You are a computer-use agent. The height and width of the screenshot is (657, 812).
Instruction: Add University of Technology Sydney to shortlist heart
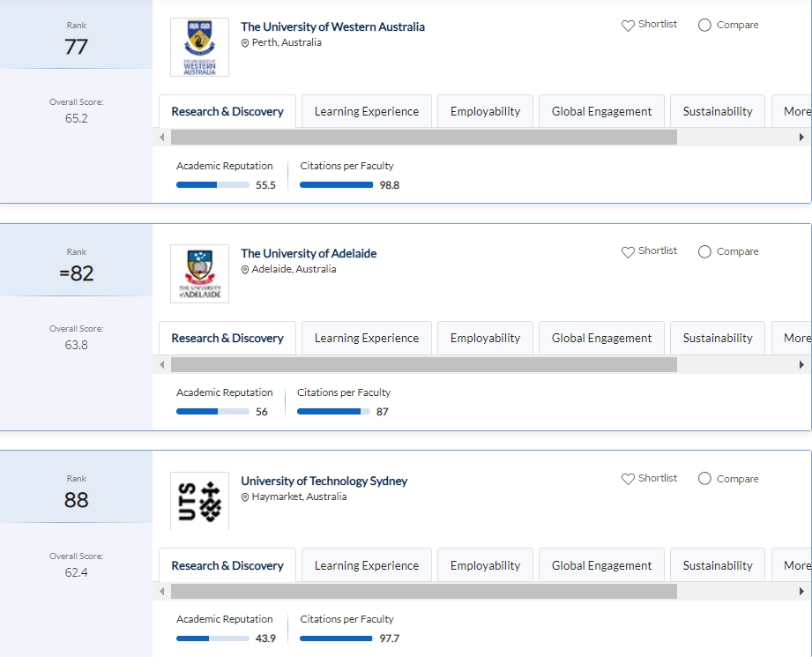tap(628, 479)
